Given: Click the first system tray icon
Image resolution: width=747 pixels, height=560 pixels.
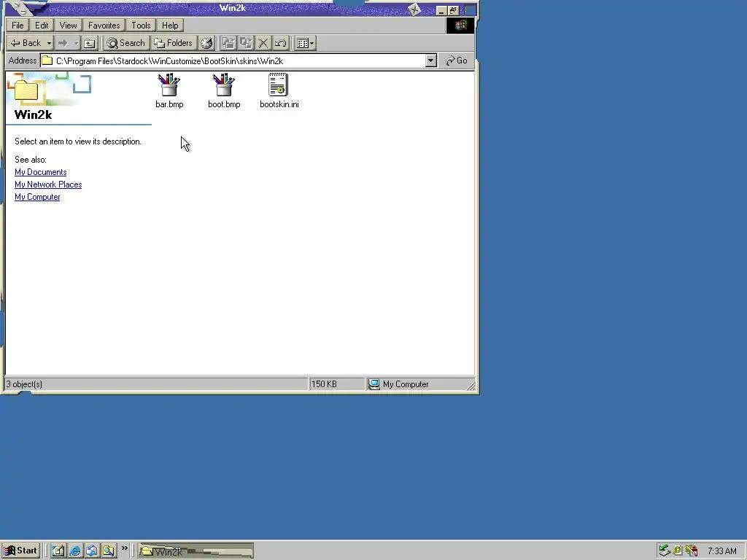Looking at the screenshot, I should tap(664, 551).
